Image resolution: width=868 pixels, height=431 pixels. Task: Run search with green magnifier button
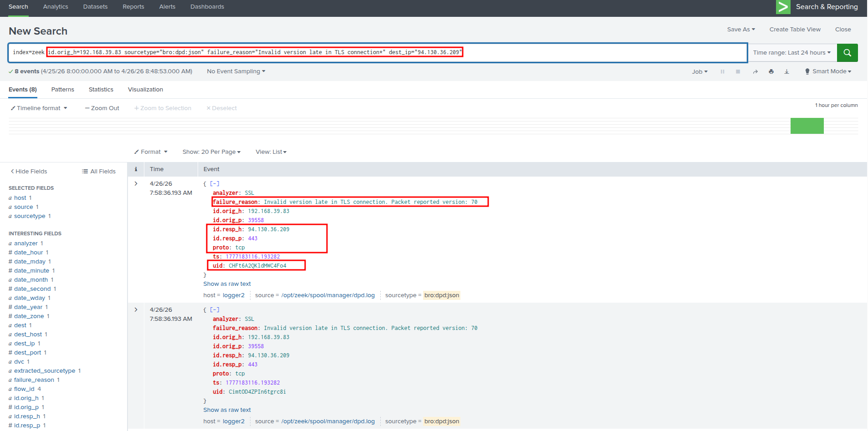coord(847,53)
